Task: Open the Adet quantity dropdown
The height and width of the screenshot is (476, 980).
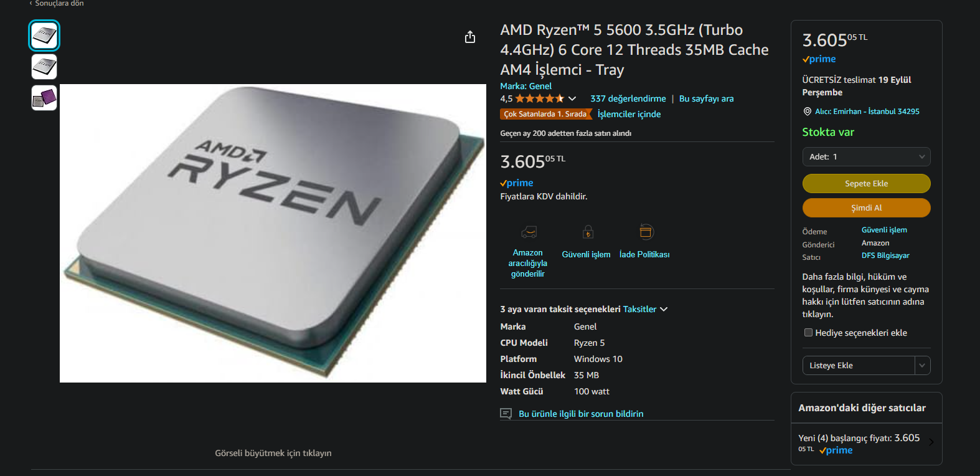Action: click(866, 157)
